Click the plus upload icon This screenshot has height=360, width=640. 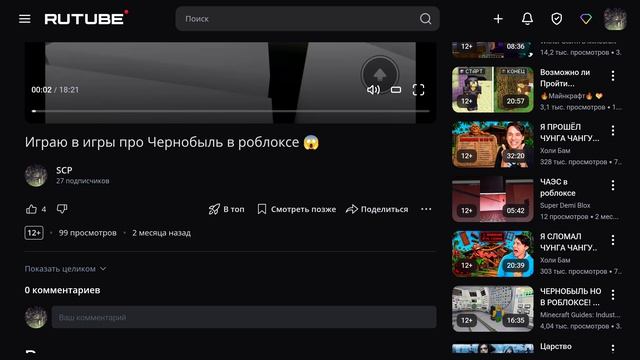(498, 19)
